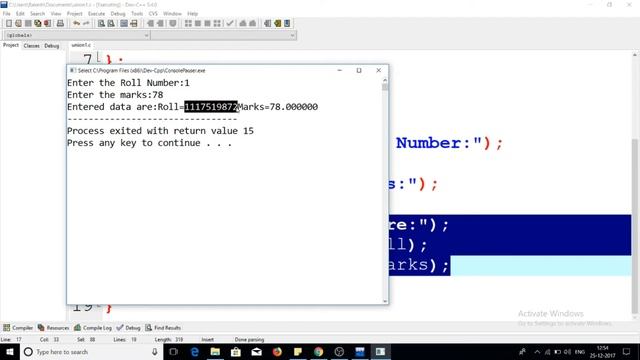Viewport: 640px width, 360px height.
Task: Maximize the ConsolePauser console window
Action: coord(359,71)
